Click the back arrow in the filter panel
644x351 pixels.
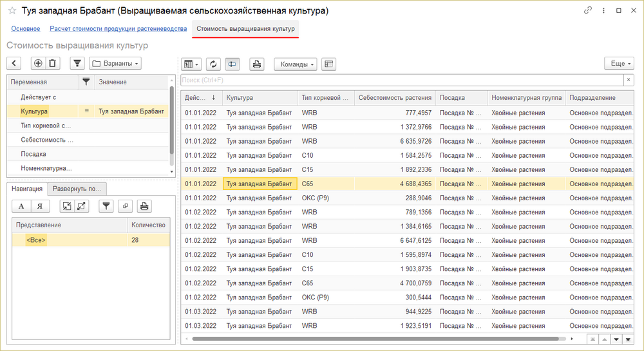[14, 63]
